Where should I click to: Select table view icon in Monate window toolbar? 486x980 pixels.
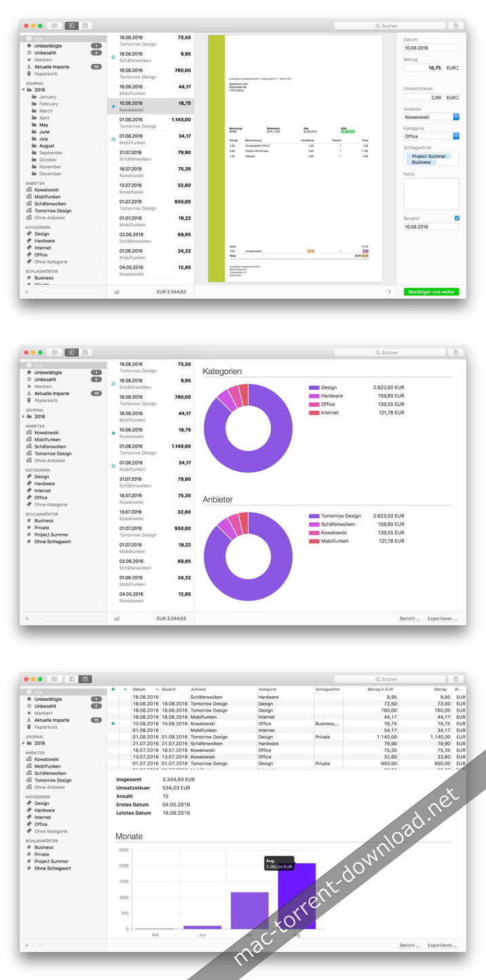click(x=85, y=678)
